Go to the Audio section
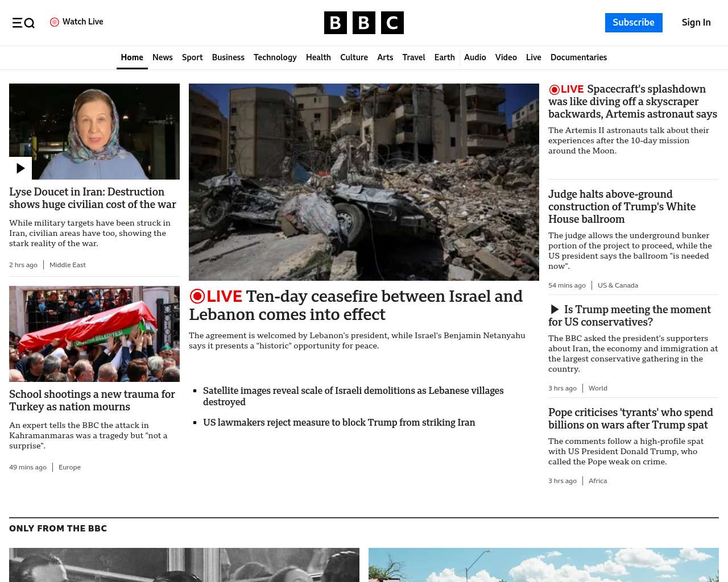 (x=475, y=57)
